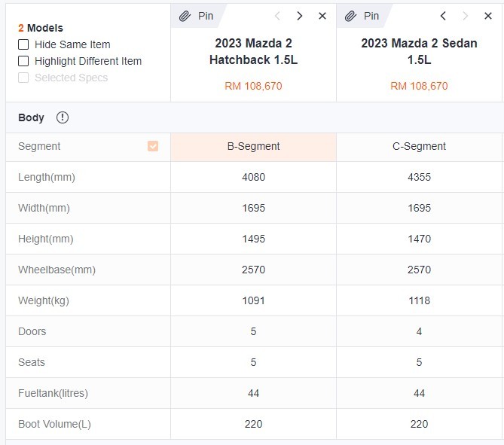
Task: Click Hatchback length value 4080
Action: coord(253,177)
